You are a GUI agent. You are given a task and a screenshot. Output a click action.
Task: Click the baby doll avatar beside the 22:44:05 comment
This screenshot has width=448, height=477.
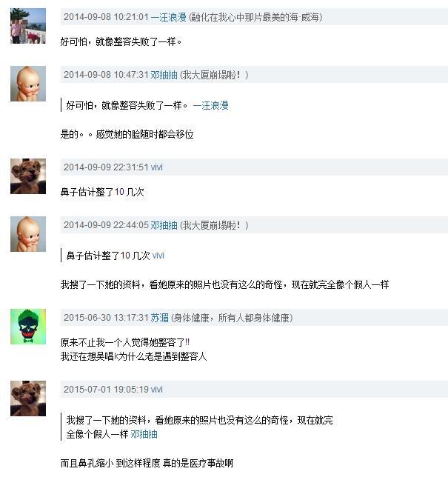point(28,234)
